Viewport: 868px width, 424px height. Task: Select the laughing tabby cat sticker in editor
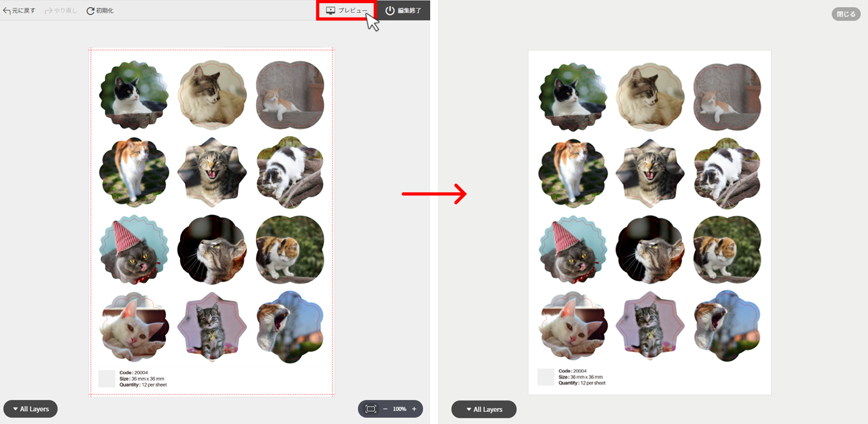[212, 172]
